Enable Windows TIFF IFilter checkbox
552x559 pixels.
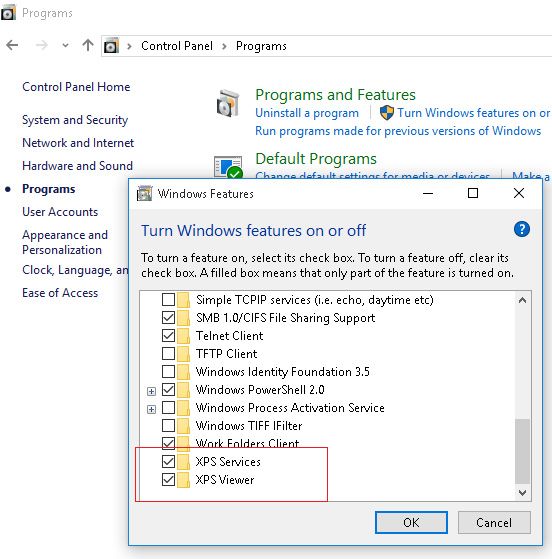[168, 425]
